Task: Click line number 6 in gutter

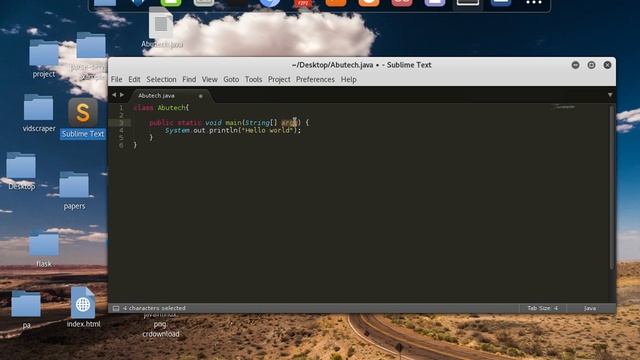Action: [x=121, y=145]
